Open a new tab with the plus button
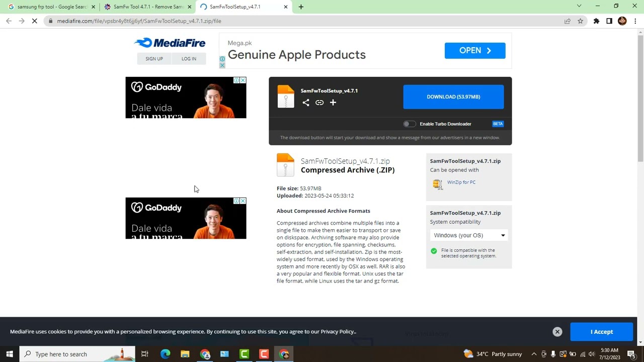This screenshot has height=362, width=644. (x=301, y=7)
